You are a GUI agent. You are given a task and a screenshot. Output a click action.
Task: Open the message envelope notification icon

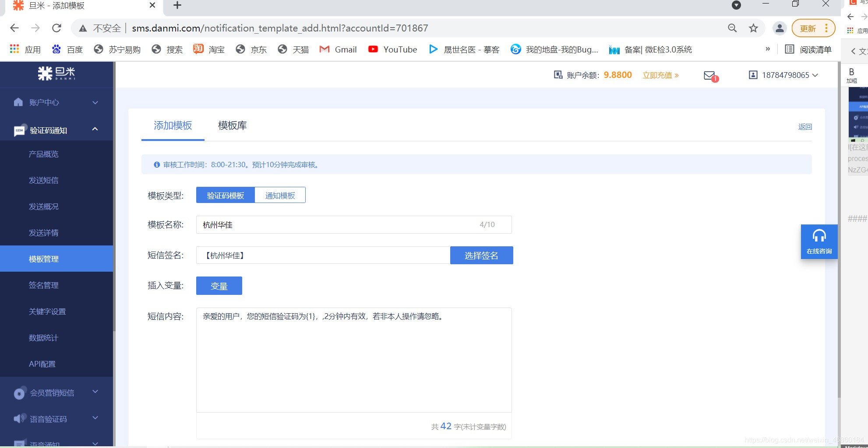(x=709, y=75)
